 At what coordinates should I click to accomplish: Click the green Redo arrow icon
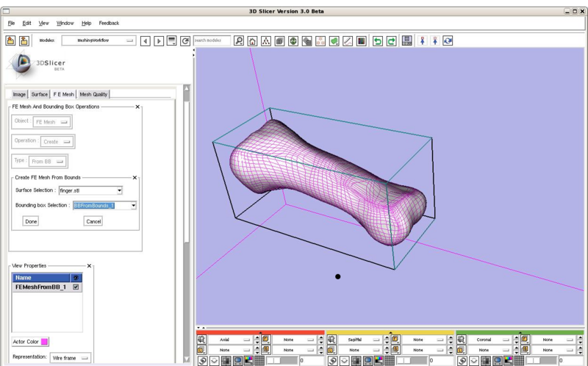pyautogui.click(x=391, y=40)
